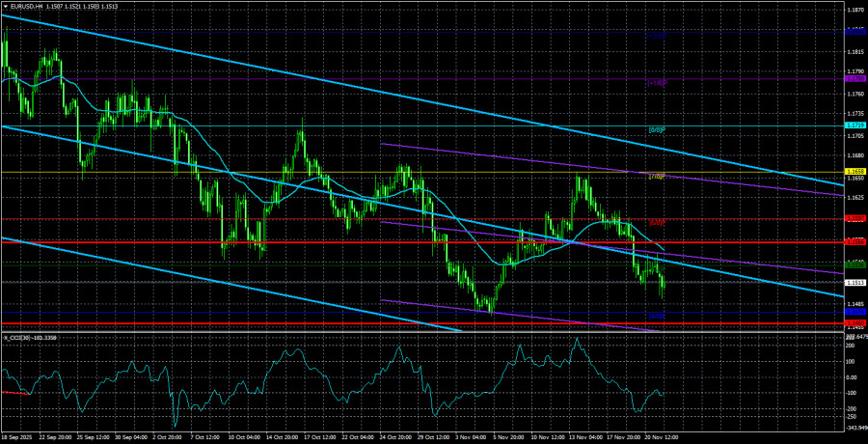The image size is (868, 444).
Task: Click the EURUSD,H4 chart title
Action: (x=29, y=6)
